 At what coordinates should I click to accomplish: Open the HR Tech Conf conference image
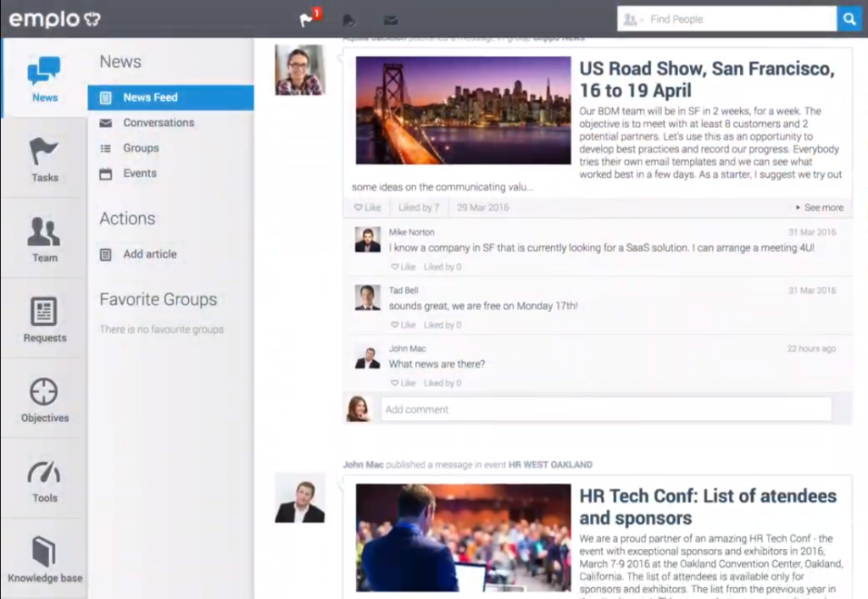click(463, 538)
